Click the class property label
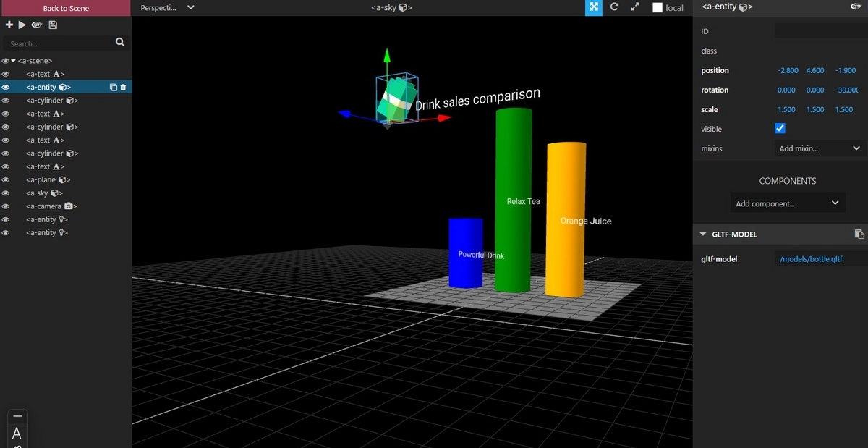This screenshot has width=868, height=448. click(x=709, y=51)
